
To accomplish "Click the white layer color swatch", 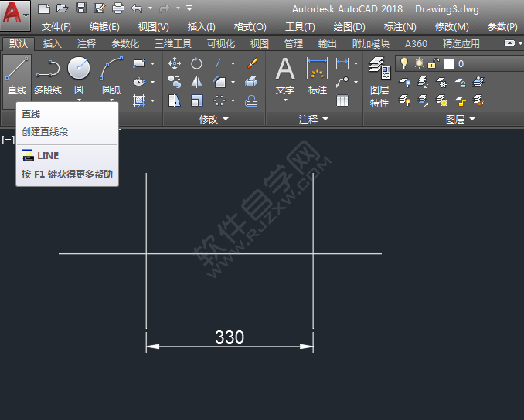I will pos(448,63).
